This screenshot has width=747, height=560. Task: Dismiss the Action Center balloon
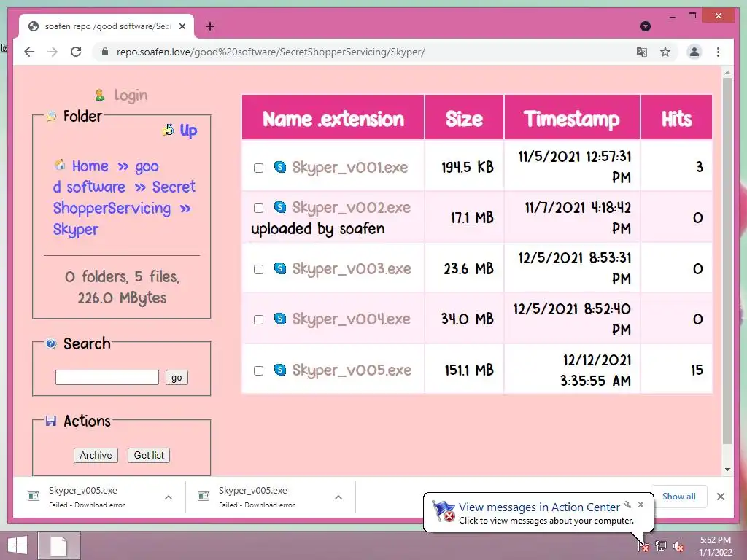[640, 505]
